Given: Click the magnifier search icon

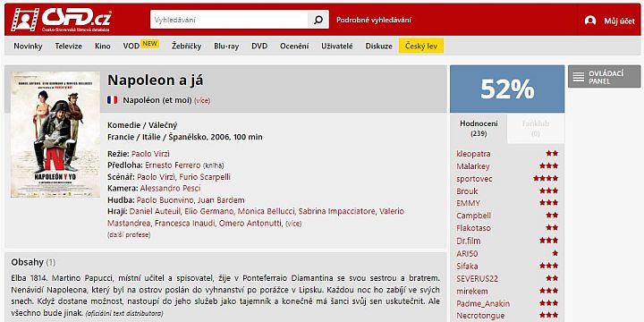Looking at the screenshot, I should click(318, 20).
